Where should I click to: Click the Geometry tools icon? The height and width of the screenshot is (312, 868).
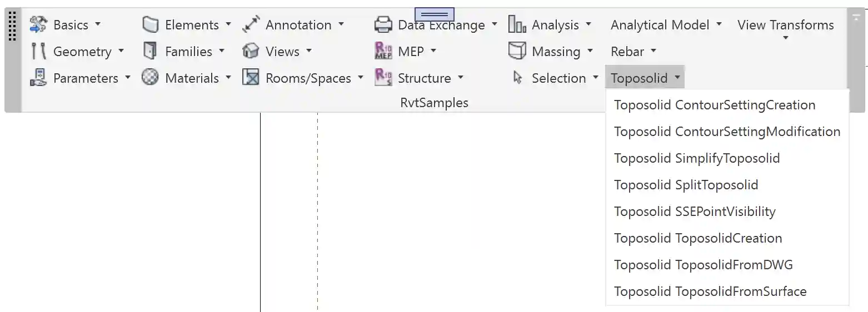(38, 52)
